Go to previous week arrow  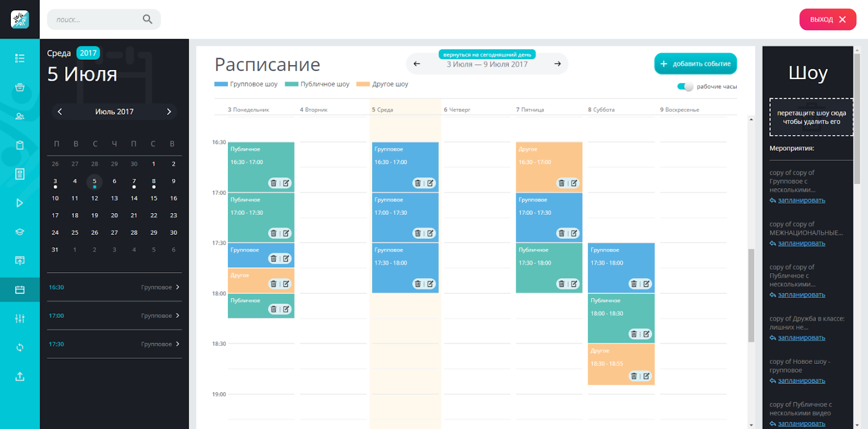tap(417, 64)
